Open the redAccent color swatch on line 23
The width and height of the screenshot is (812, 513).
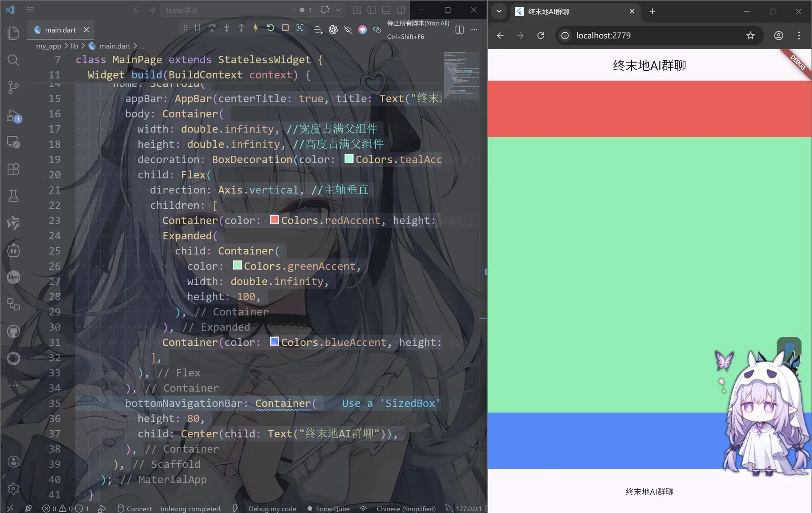click(x=274, y=220)
